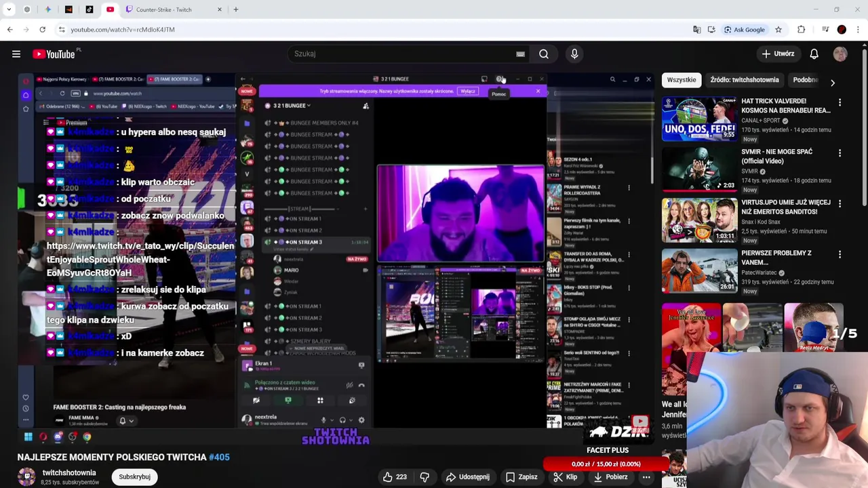Click the Udostępnij share button
Image resolution: width=868 pixels, height=488 pixels.
coord(467,477)
